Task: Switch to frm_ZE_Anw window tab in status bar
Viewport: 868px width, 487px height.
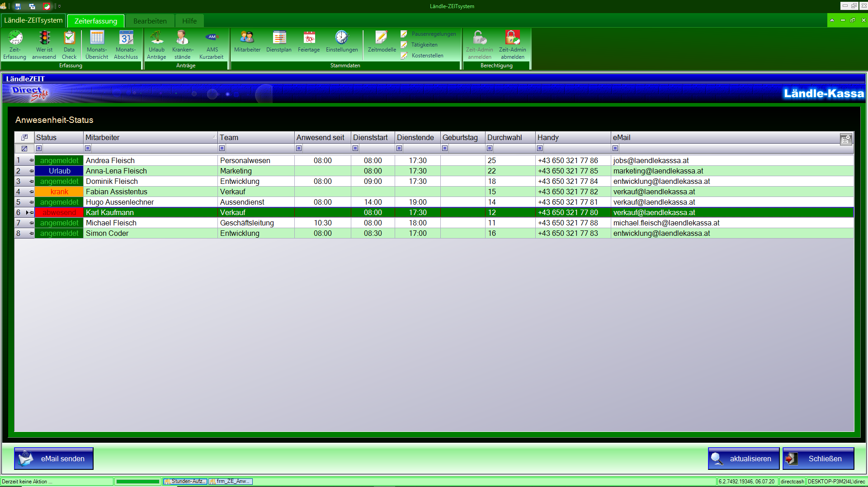Action: (x=231, y=482)
